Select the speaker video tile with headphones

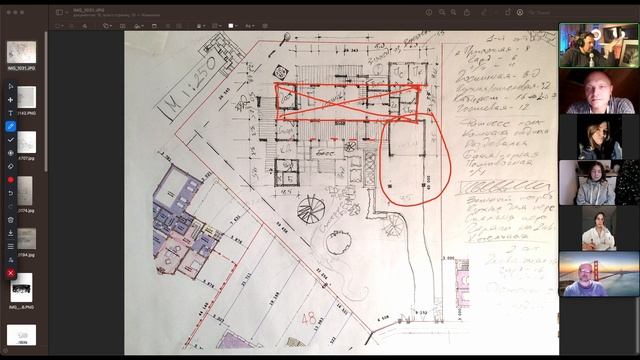click(599, 45)
